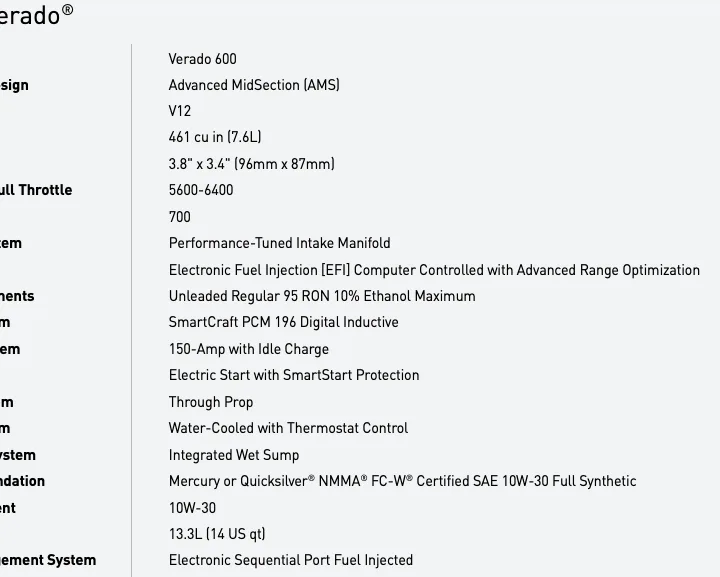
Task: Select Performance-Tuned Intake Manifold text
Action: (x=280, y=243)
